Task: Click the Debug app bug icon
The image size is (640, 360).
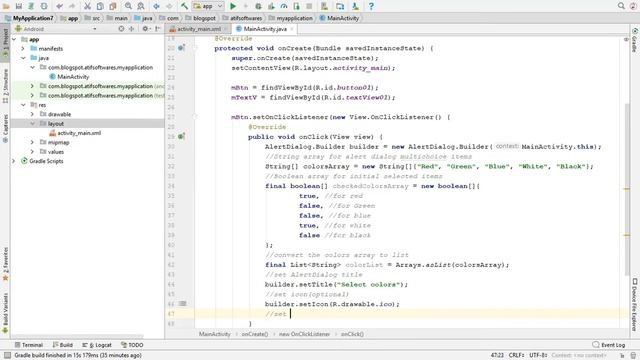Action: pyautogui.click(x=258, y=6)
